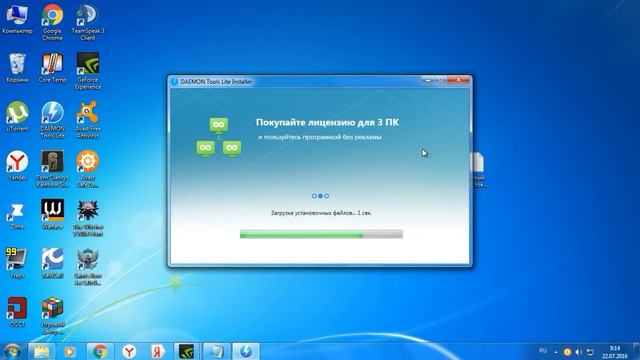Viewport: 640px width, 360px height.
Task: Show hidden tray icons arrow
Action: click(x=556, y=352)
